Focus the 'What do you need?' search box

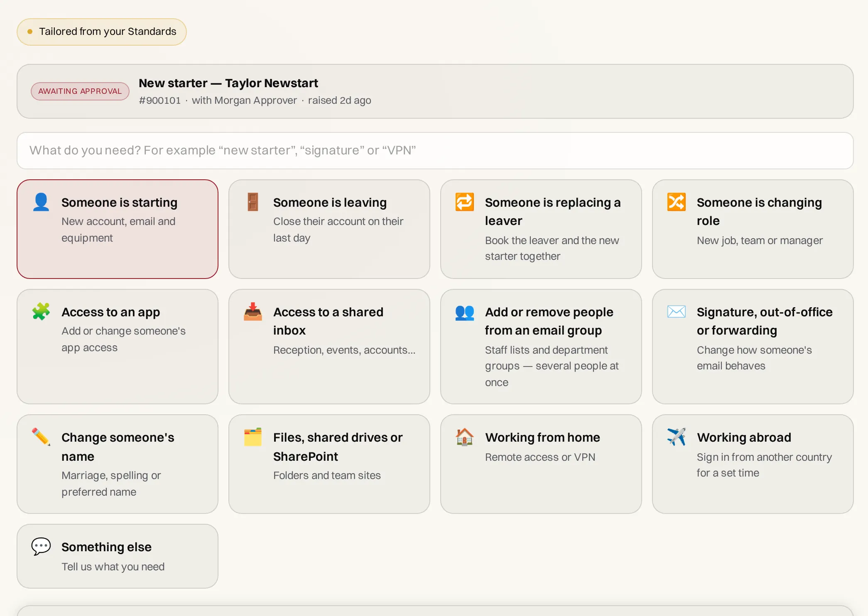[x=435, y=151]
